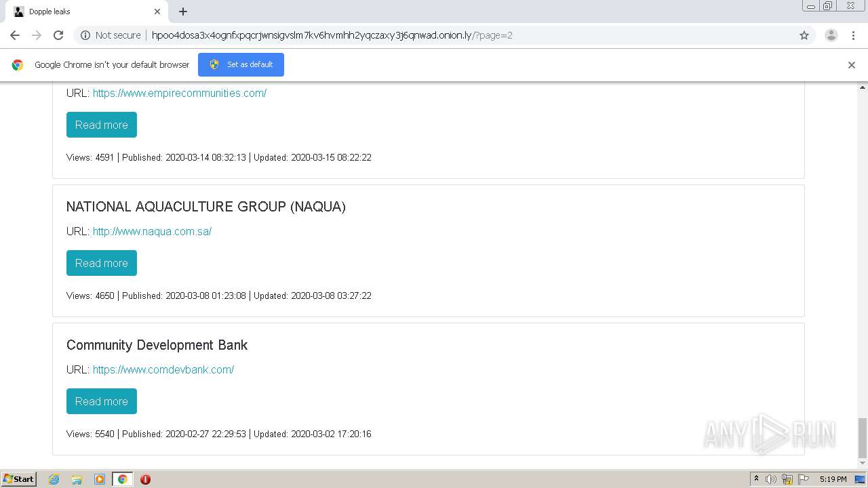Open Windows Media Player in taskbar

pyautogui.click(x=100, y=479)
